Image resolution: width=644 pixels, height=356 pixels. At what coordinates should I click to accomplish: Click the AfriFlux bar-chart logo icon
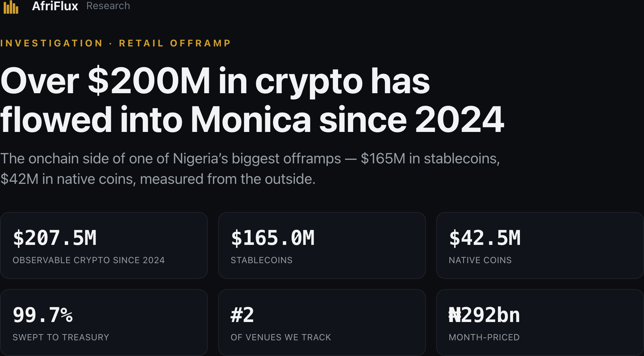[11, 7]
